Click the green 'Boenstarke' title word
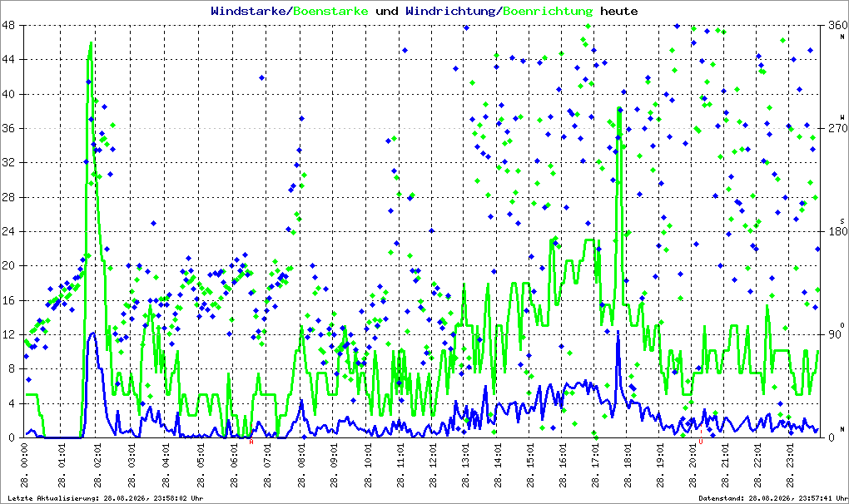The width and height of the screenshot is (849, 504). (x=330, y=11)
